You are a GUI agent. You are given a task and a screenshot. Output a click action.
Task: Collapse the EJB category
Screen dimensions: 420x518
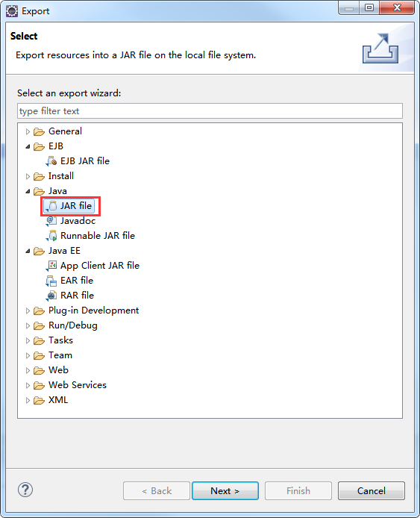[x=28, y=146]
